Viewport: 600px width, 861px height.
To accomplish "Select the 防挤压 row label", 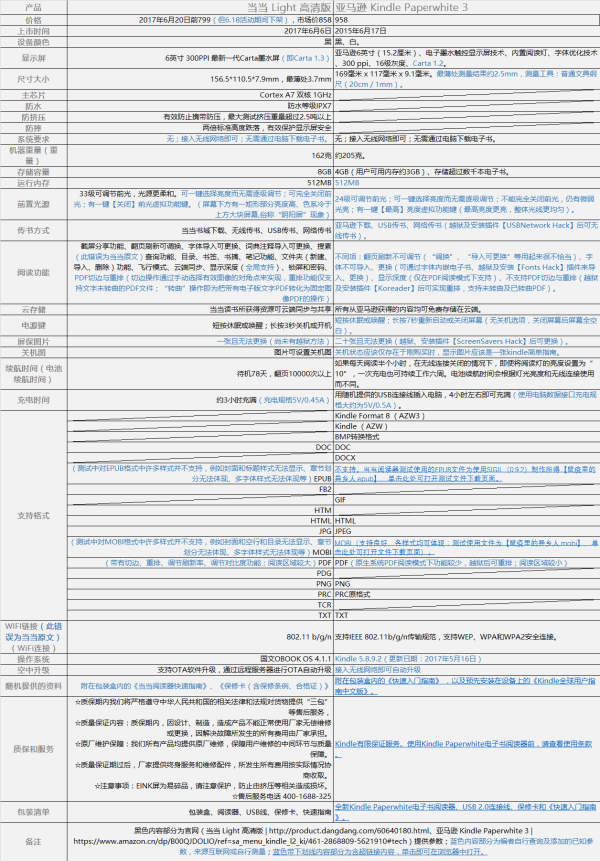I will pos(33,117).
